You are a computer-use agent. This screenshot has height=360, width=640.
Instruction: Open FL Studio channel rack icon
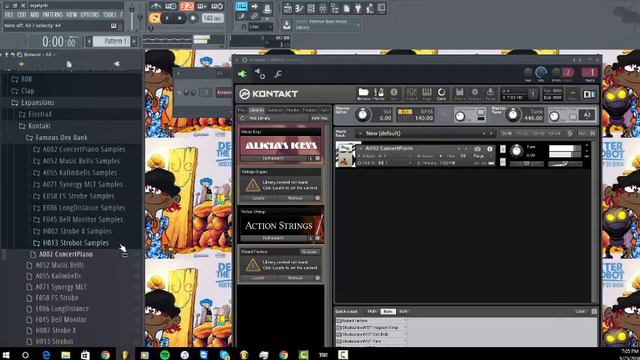pos(311,8)
